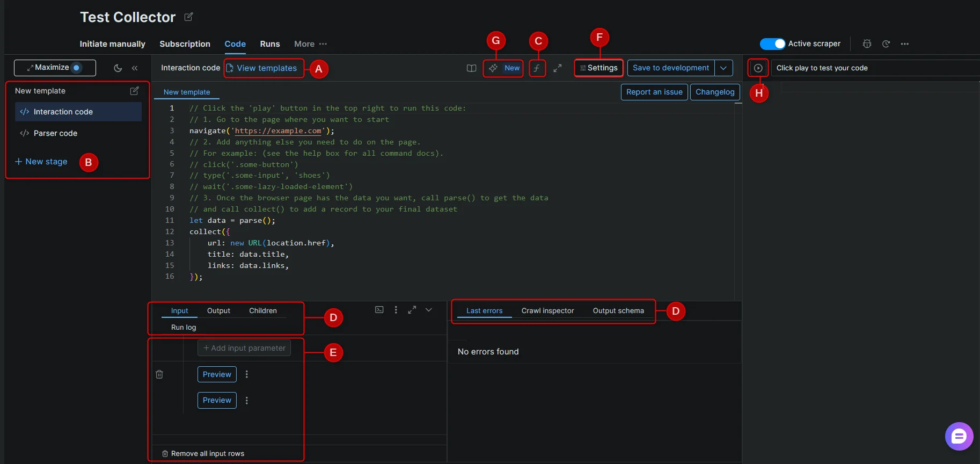980x464 pixels.
Task: Switch theme with the moon icon
Action: (x=118, y=68)
